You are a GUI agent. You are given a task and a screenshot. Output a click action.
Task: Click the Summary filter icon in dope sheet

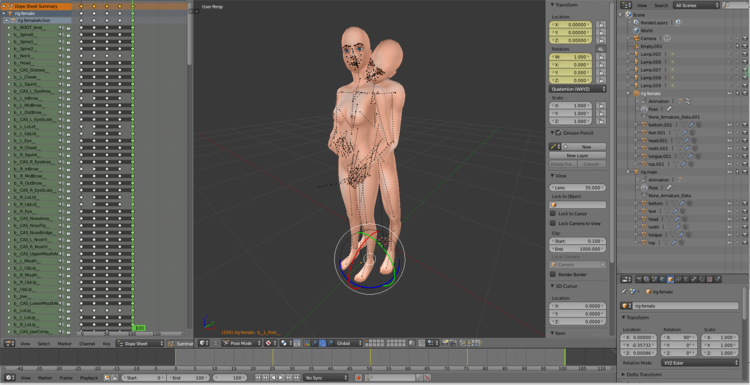(171, 343)
